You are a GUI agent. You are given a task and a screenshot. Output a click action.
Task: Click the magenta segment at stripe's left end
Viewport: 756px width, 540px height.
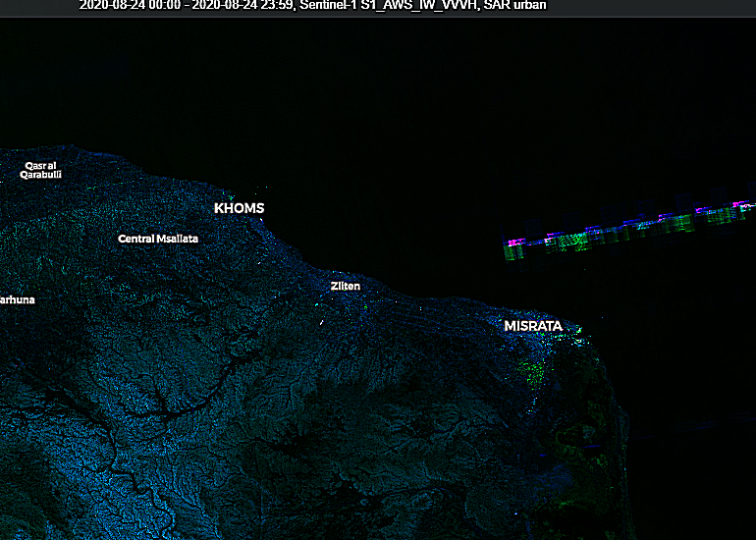pos(513,242)
